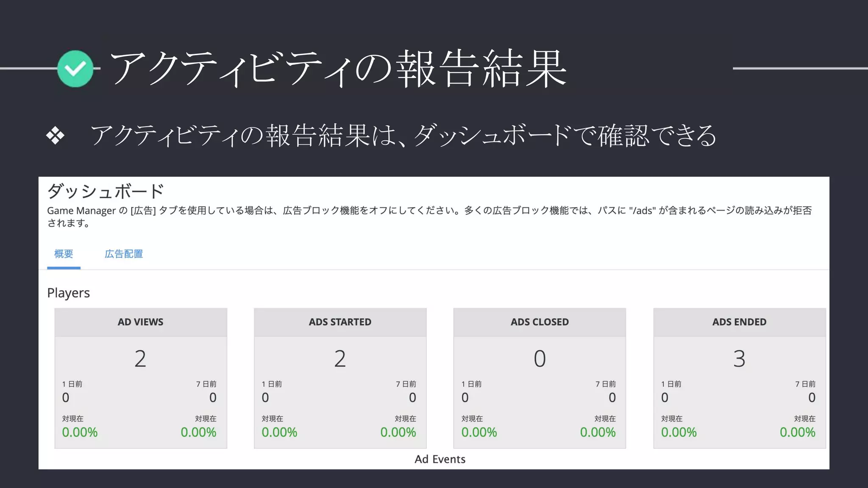Select the ADS ENDED card header
The height and width of the screenshot is (488, 868).
740,322
